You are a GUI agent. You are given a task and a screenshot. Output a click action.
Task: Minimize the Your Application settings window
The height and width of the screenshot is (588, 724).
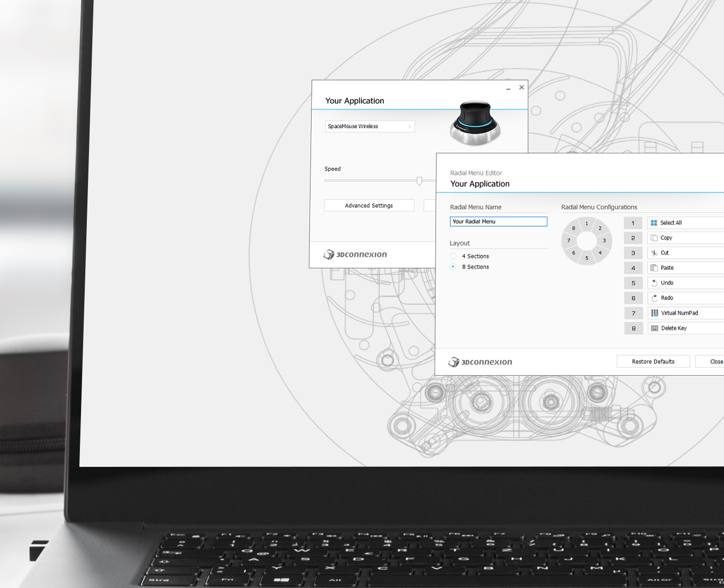click(508, 88)
